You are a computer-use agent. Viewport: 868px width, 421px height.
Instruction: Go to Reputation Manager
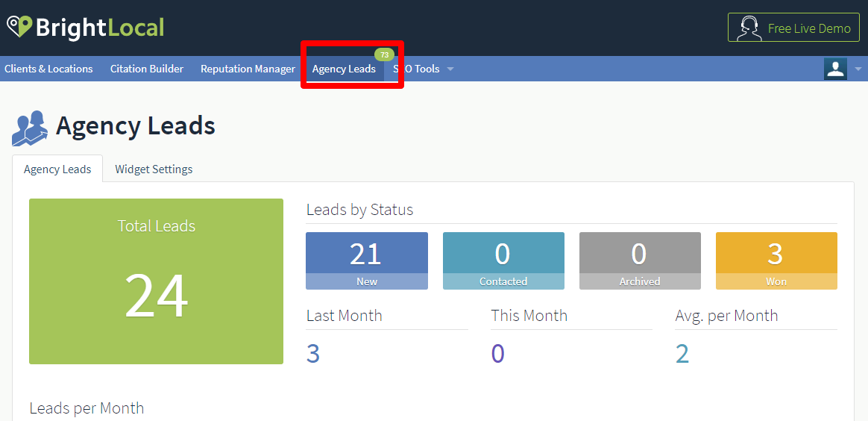pos(248,69)
